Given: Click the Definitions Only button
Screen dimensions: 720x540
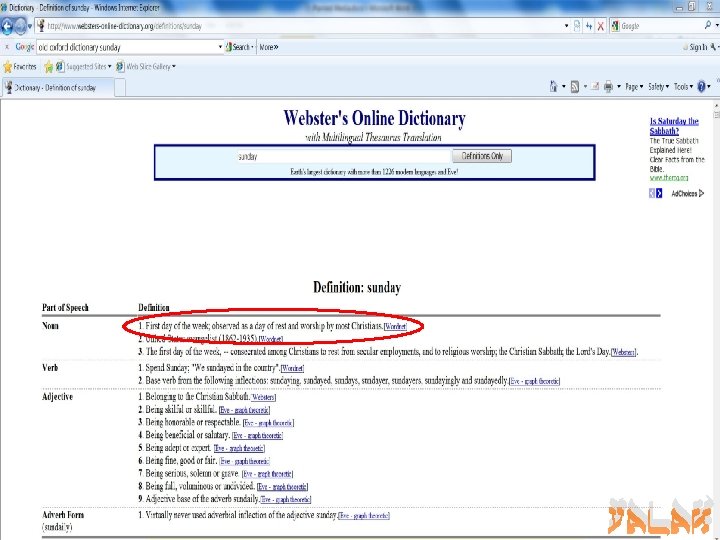Looking at the screenshot, I should click(x=482, y=156).
